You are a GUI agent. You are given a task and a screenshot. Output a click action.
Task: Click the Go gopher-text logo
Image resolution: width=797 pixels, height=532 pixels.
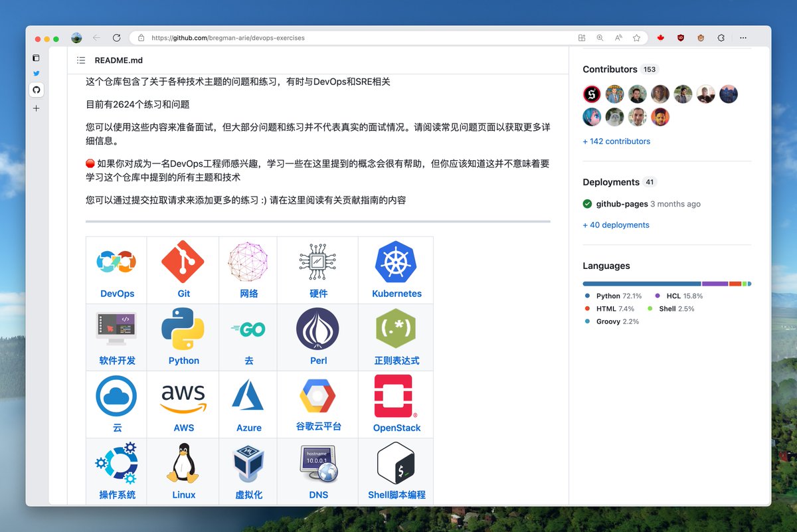point(248,329)
